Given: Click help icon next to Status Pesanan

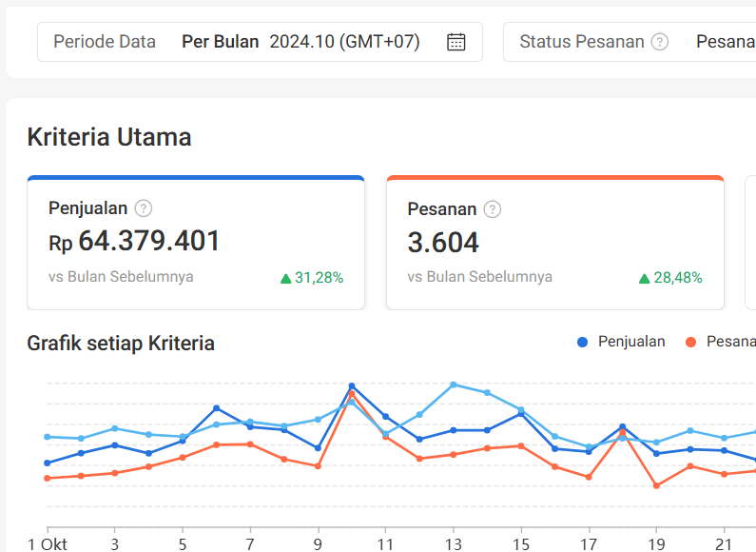Looking at the screenshot, I should click(660, 42).
